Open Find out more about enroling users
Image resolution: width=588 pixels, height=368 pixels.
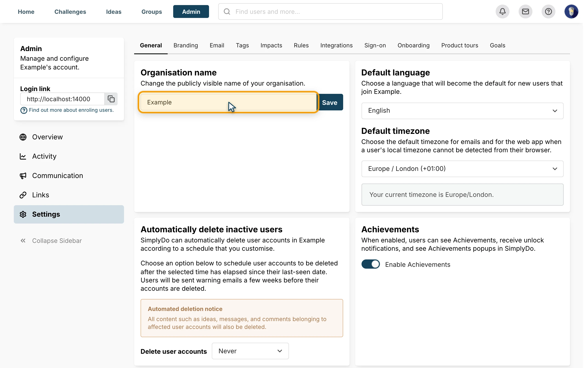[x=71, y=110]
